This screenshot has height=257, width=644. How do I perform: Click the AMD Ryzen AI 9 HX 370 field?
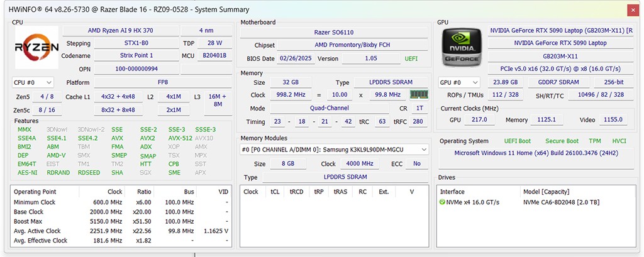pos(120,31)
